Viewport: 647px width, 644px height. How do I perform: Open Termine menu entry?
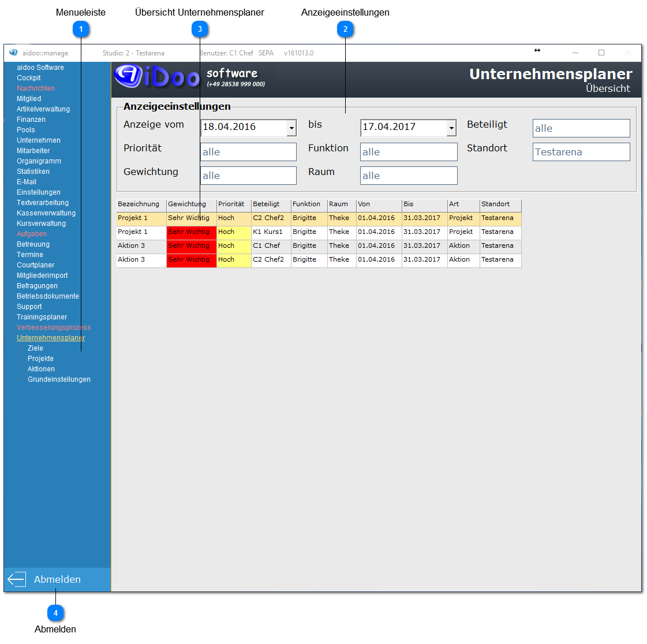point(29,254)
